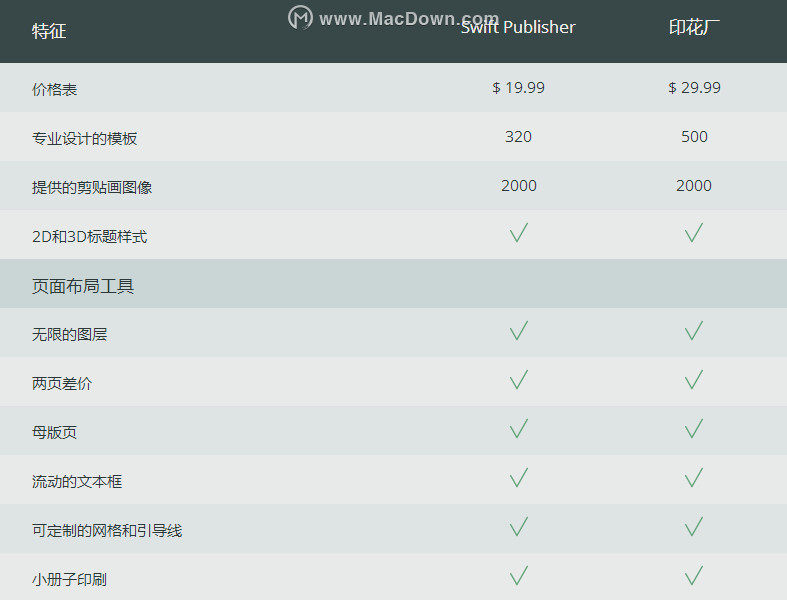Viewport: 787px width, 600px height.
Task: Click 印花厂 checkmark for 母版页
Action: point(694,429)
